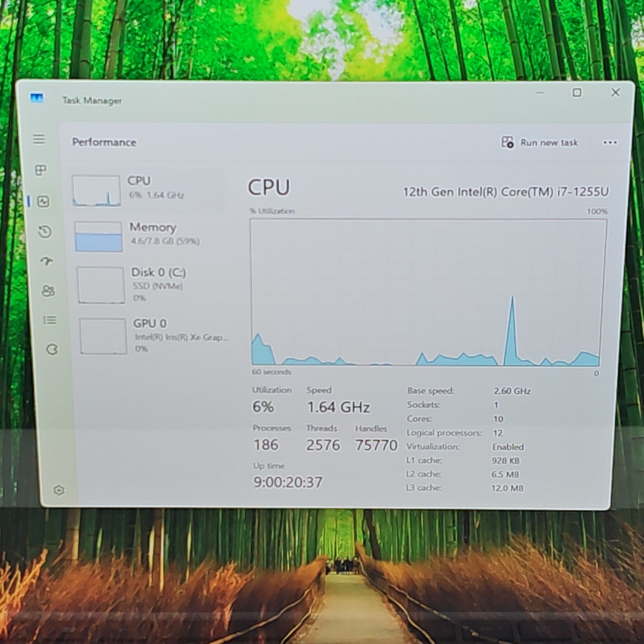Click the Performance page heading

coord(104,142)
